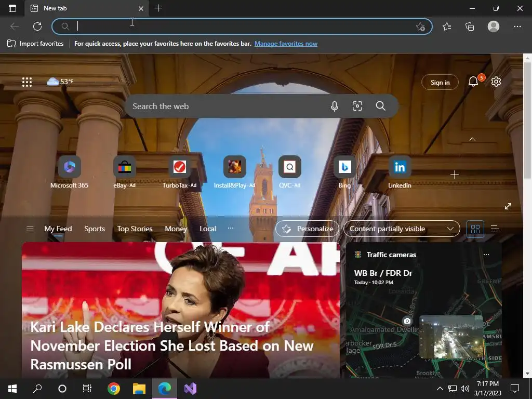This screenshot has height=399, width=532.
Task: Open page settings gear icon
Action: click(x=496, y=82)
